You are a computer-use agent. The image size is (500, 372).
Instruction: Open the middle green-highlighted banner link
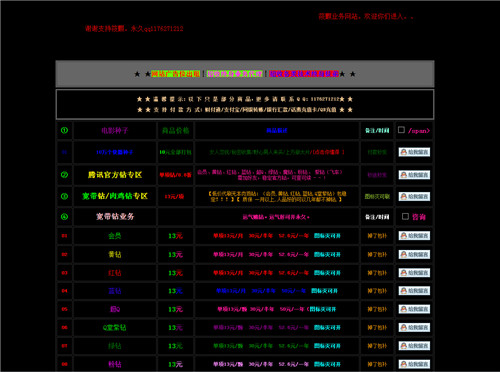pyautogui.click(x=234, y=74)
